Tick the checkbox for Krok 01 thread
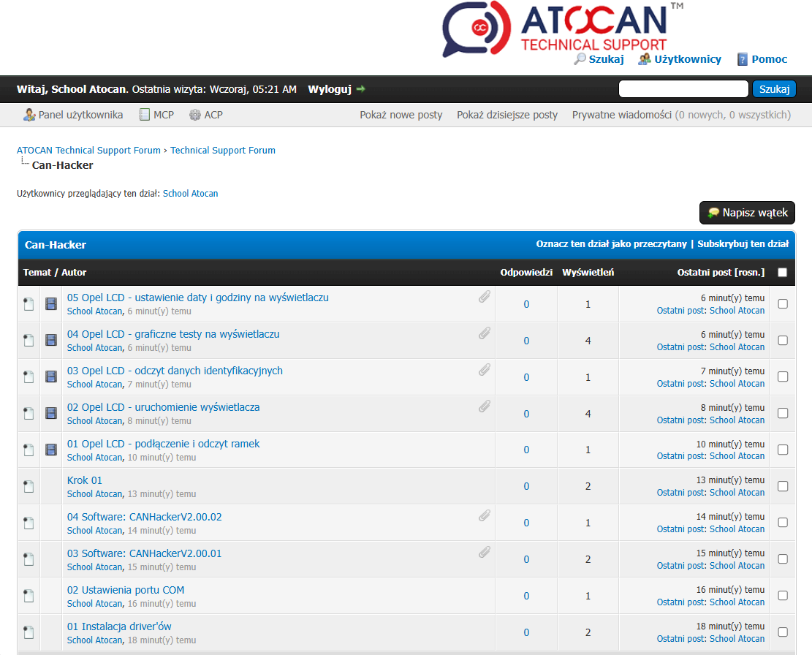This screenshot has height=655, width=812. [783, 486]
